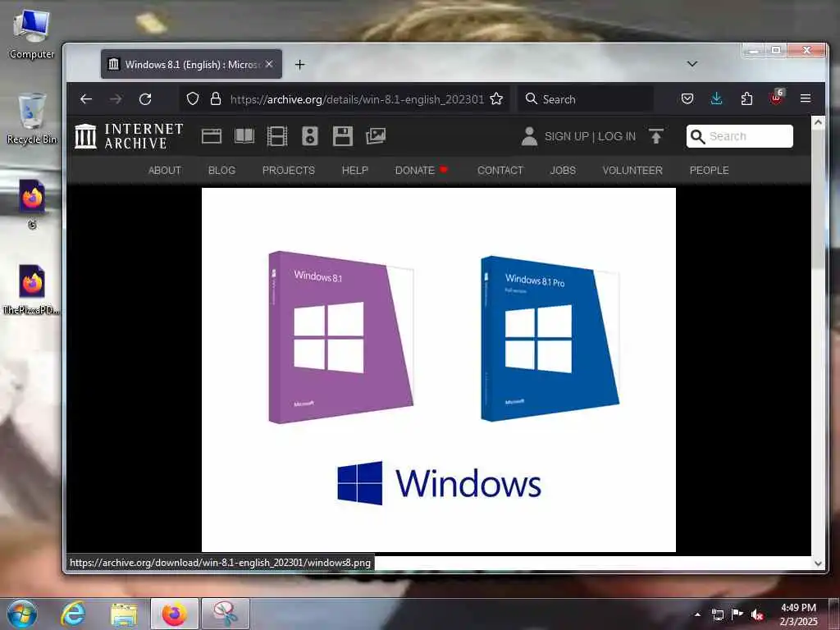Click the Windows 8.1 box art image
This screenshot has width=840, height=630.
point(438,370)
